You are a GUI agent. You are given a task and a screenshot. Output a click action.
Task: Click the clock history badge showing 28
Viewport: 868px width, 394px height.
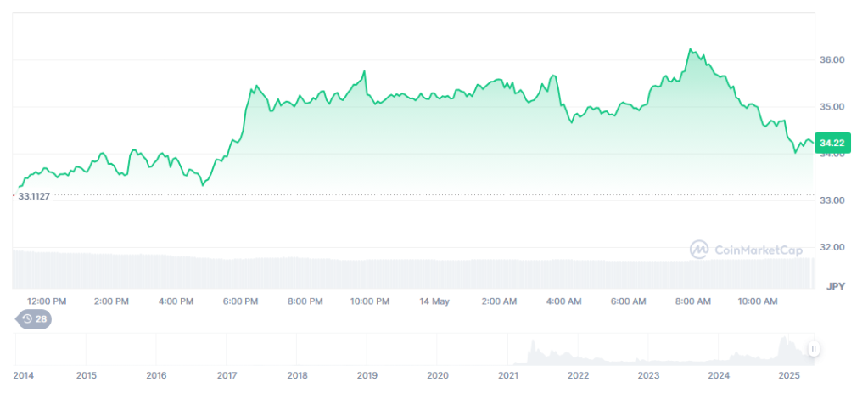click(34, 318)
